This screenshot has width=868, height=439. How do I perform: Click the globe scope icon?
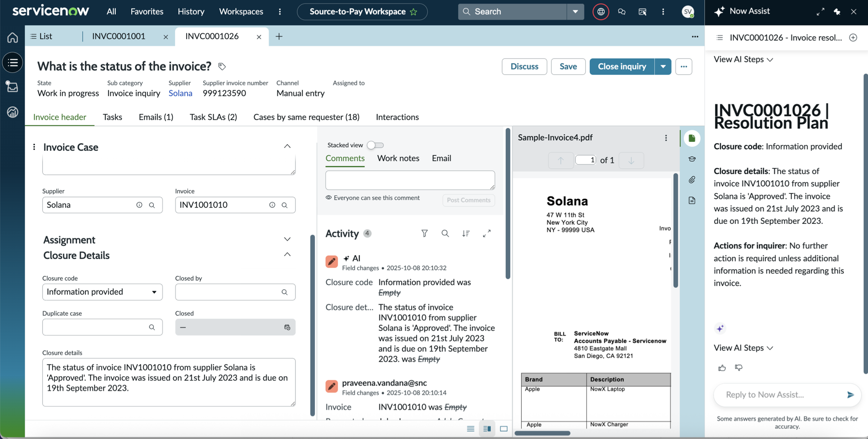(x=601, y=12)
